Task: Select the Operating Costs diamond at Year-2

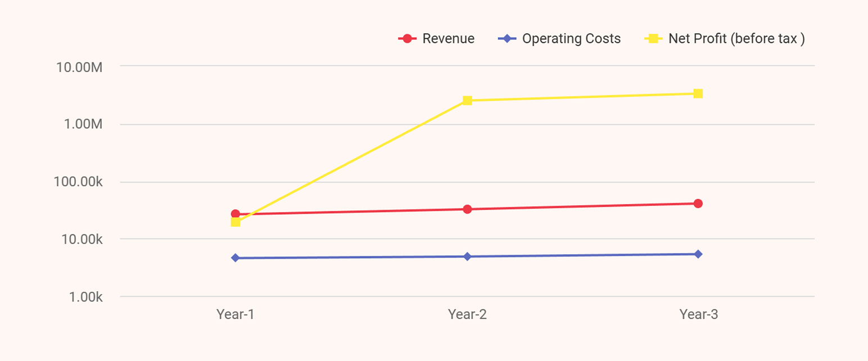Action: (x=467, y=256)
